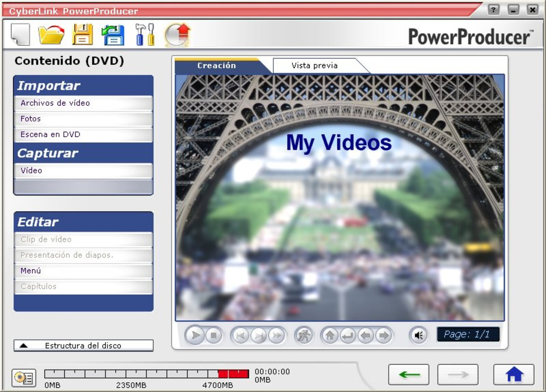The width and height of the screenshot is (546, 392).
Task: Import Archivos de vídeo
Action: 83,103
